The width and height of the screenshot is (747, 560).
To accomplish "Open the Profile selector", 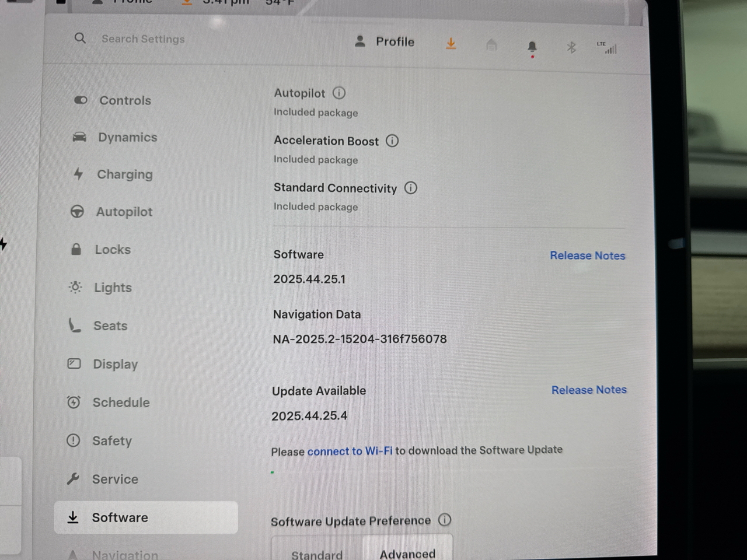I will coord(385,41).
